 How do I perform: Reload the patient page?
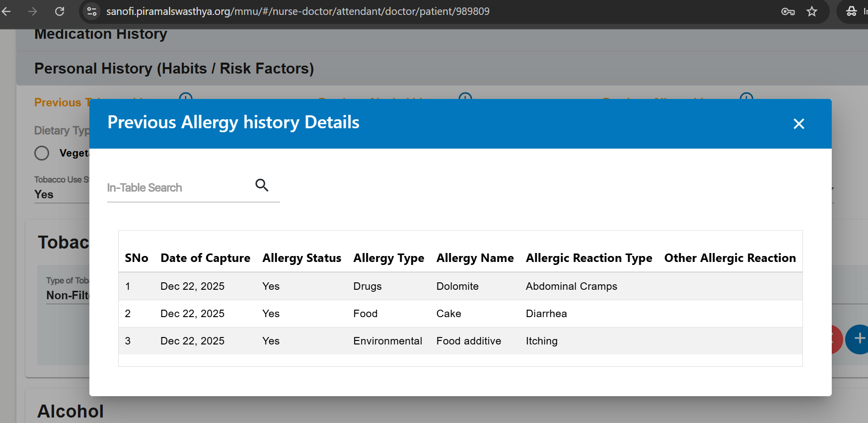[x=60, y=11]
